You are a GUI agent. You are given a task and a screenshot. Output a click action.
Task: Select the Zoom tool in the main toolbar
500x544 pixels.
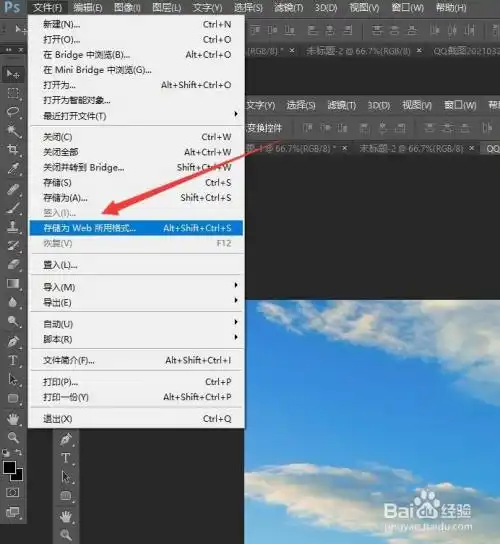pyautogui.click(x=13, y=437)
